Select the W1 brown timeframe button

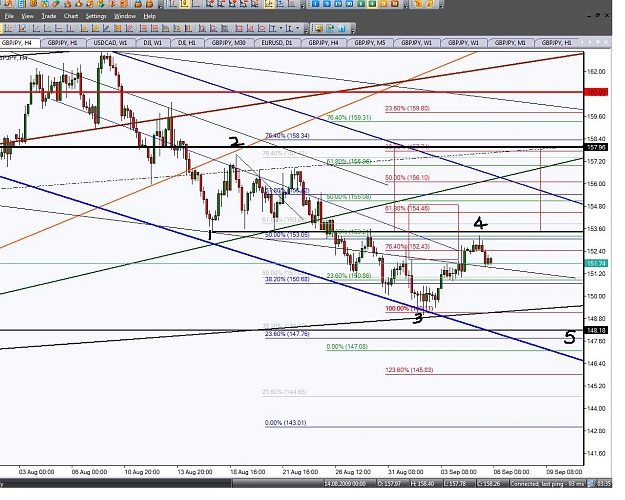point(395,4)
